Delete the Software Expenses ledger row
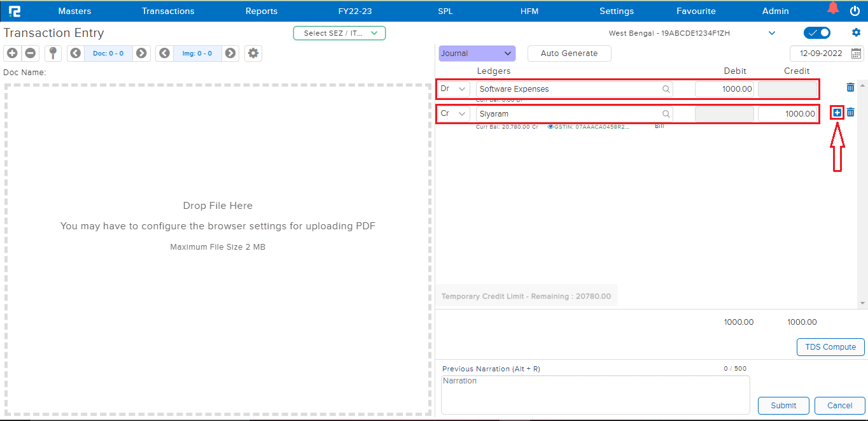The width and height of the screenshot is (868, 421). tap(850, 87)
